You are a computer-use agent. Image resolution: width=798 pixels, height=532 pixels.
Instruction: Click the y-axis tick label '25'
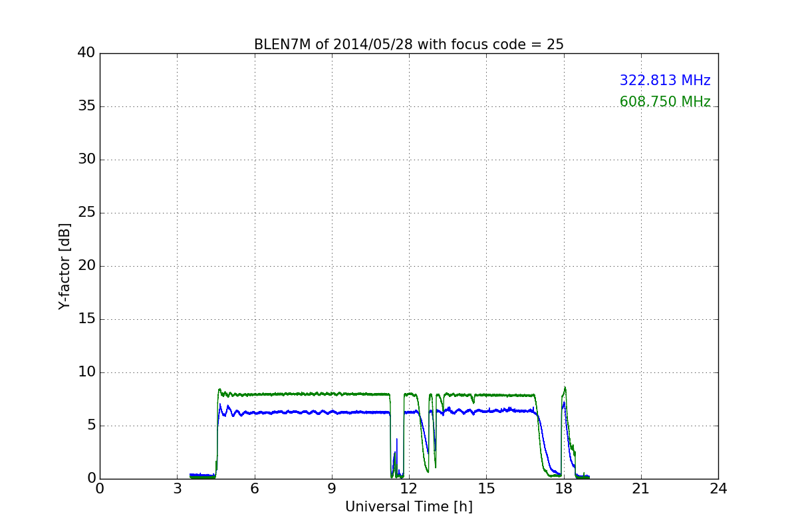coord(86,213)
